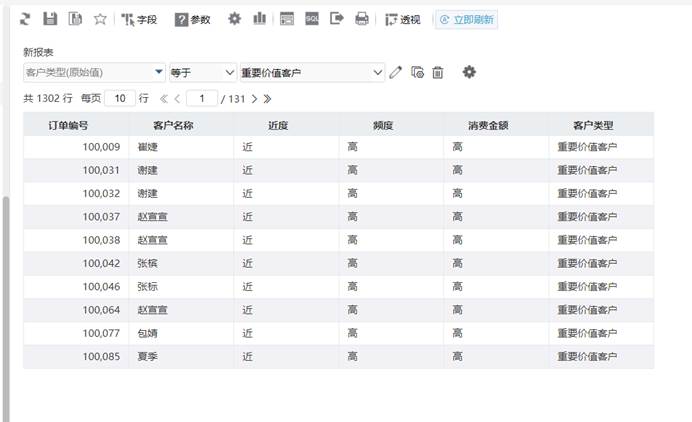Save the report with the floppy icon
692x422 pixels.
(50, 19)
